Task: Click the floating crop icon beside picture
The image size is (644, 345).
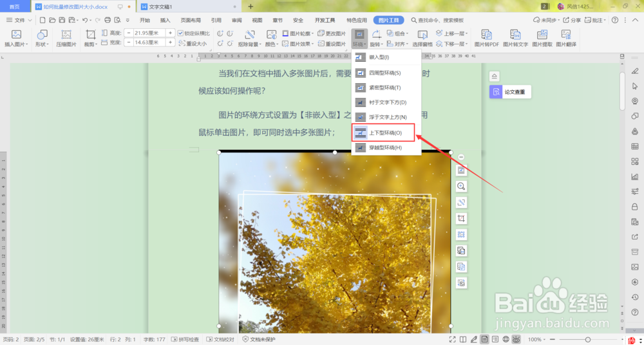Action: pos(461,218)
